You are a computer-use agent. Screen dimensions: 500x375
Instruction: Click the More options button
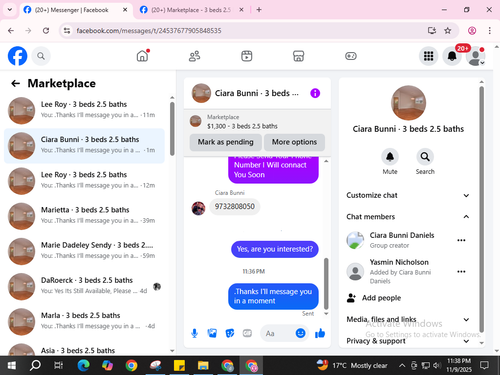[x=294, y=142]
